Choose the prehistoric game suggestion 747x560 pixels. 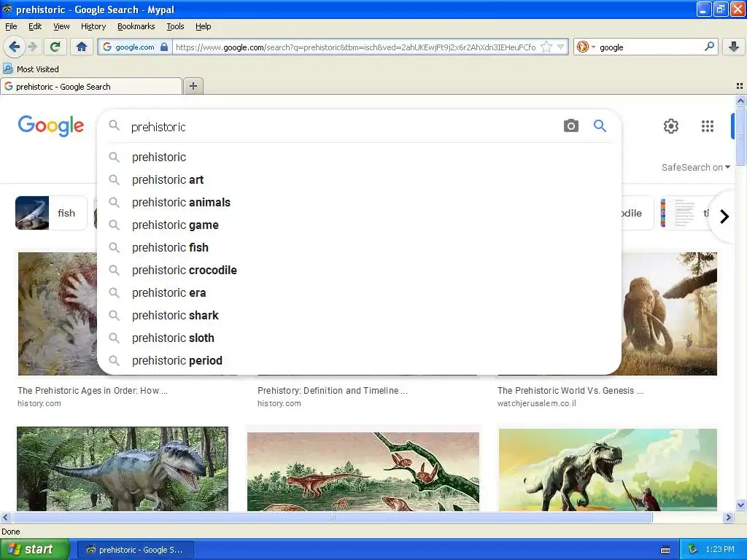[359, 225]
